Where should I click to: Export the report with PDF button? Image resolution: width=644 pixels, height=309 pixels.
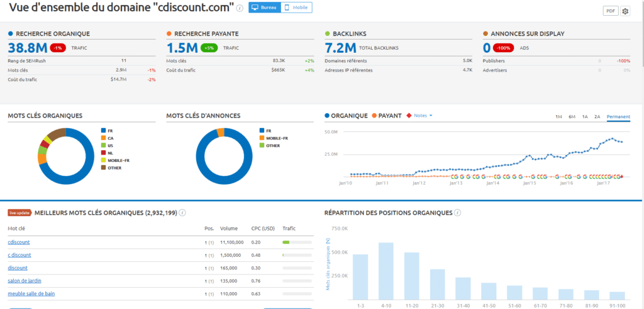(611, 11)
